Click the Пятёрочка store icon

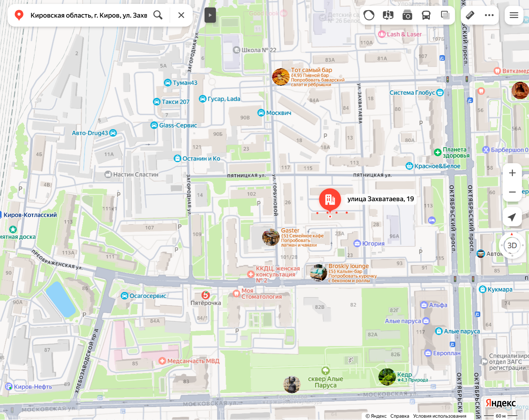(206, 295)
